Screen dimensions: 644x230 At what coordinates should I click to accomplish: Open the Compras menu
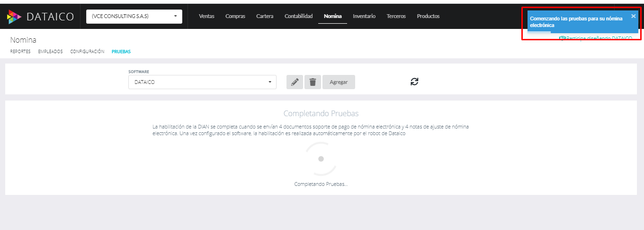pyautogui.click(x=235, y=16)
